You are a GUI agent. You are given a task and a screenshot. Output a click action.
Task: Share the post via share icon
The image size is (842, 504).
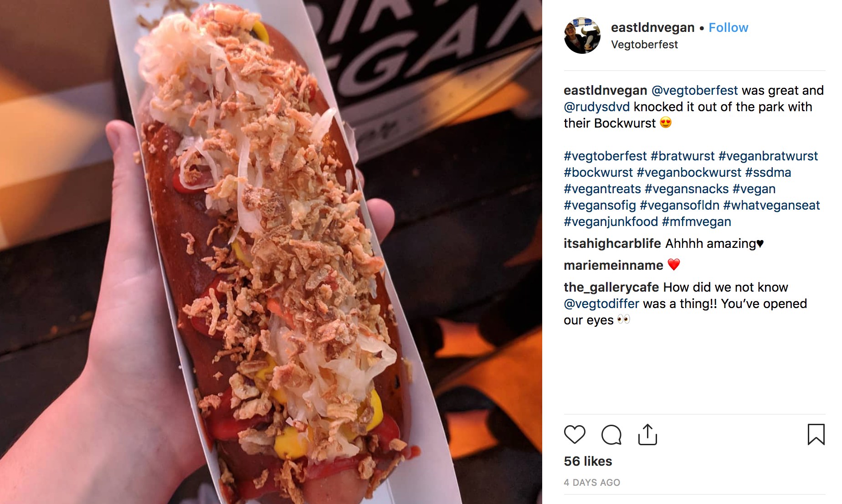tap(647, 434)
